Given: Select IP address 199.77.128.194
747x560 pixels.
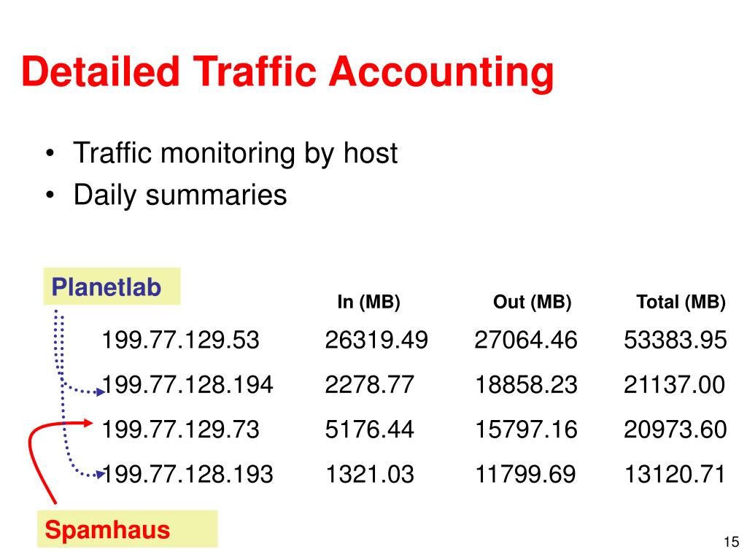Looking at the screenshot, I should 187,385.
